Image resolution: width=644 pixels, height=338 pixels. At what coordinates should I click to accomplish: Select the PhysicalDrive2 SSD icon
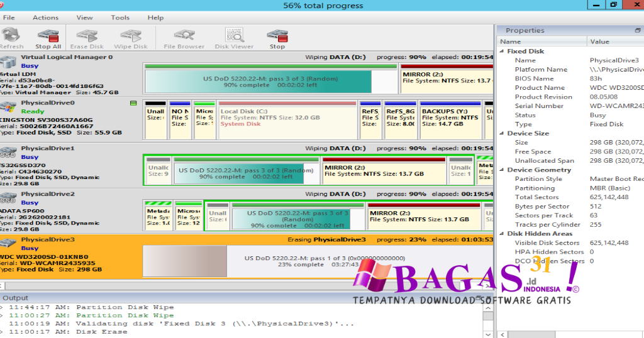(x=8, y=198)
